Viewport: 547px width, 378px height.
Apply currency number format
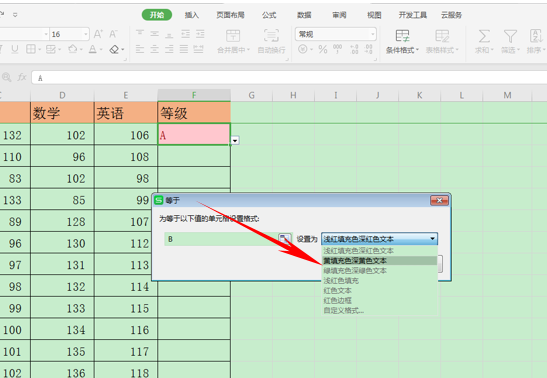[x=303, y=49]
